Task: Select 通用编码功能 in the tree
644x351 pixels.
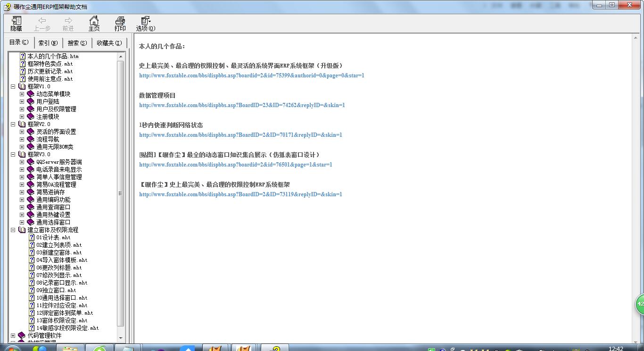Action: (53, 200)
